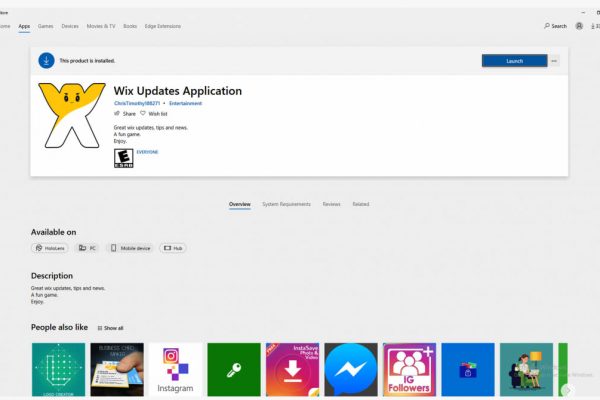600x400 pixels.
Task: Select the PC availability chip
Action: point(87,248)
